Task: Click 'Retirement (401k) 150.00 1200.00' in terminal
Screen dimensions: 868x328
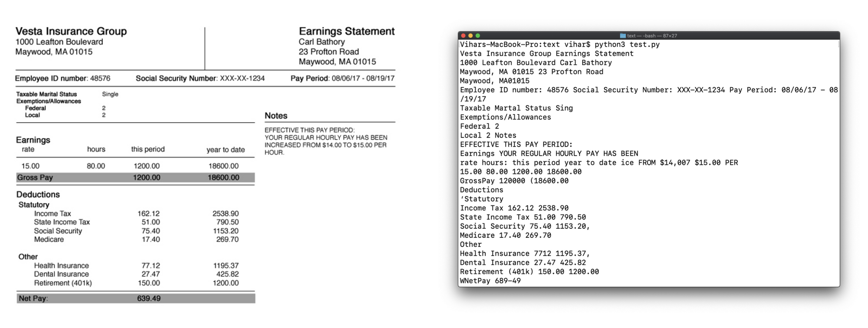Action: pyautogui.click(x=529, y=272)
